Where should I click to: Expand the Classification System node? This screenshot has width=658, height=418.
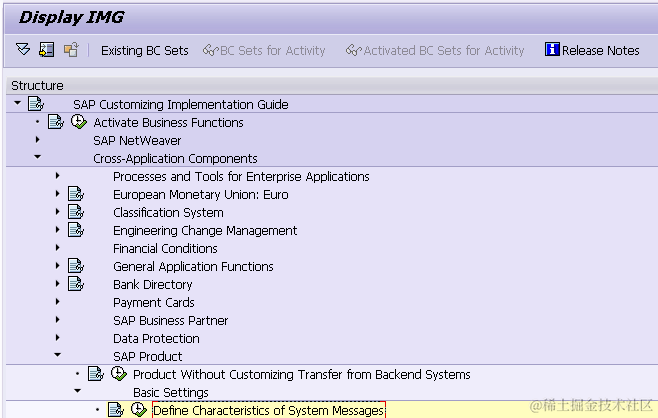[x=57, y=212]
